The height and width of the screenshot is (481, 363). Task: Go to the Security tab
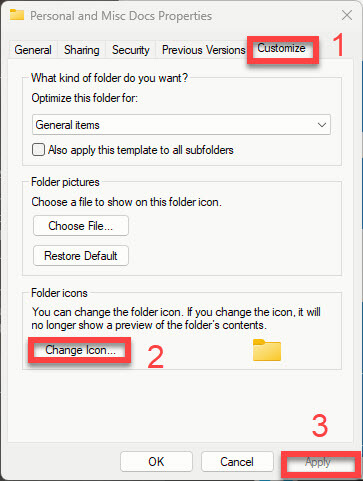click(131, 50)
